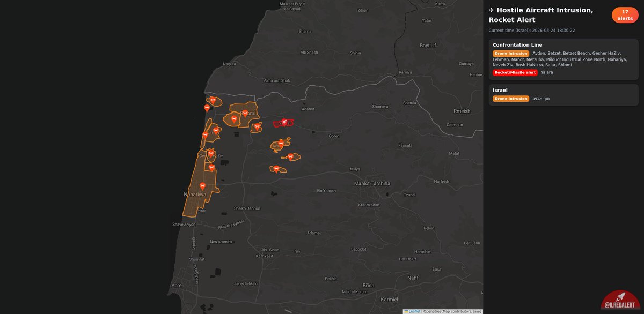Screen dimensions: 644x314
Task: Click the Alma ash Shab map label
Action: click(277, 80)
